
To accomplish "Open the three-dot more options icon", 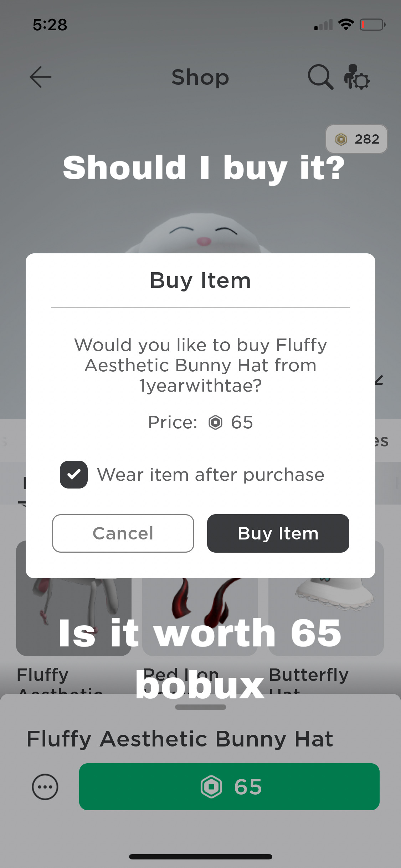I will [x=45, y=787].
